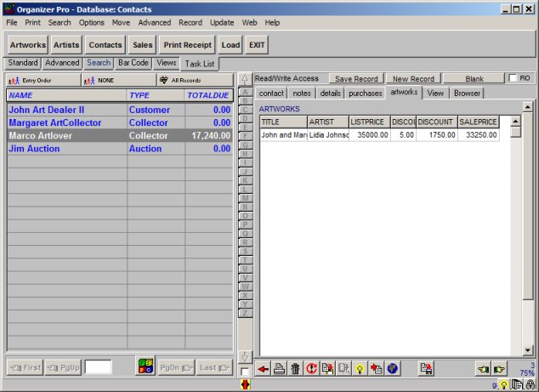Click the page number input field

[x=98, y=367]
